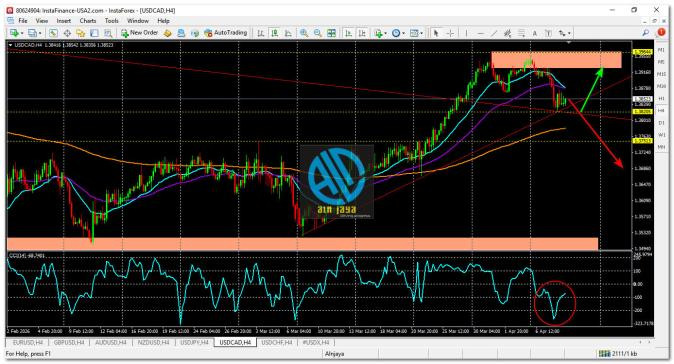Select the M1 timeframe button
Viewport: 674px width, 364px height.
tap(661, 50)
